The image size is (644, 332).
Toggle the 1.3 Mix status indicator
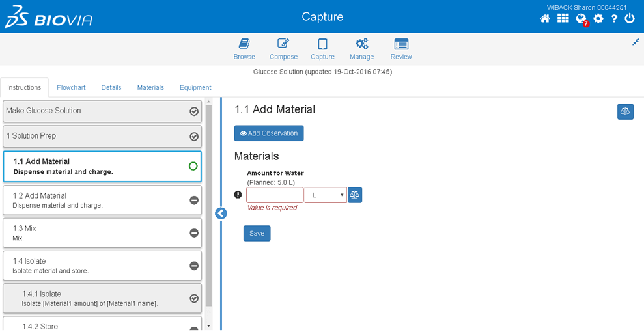tap(194, 233)
